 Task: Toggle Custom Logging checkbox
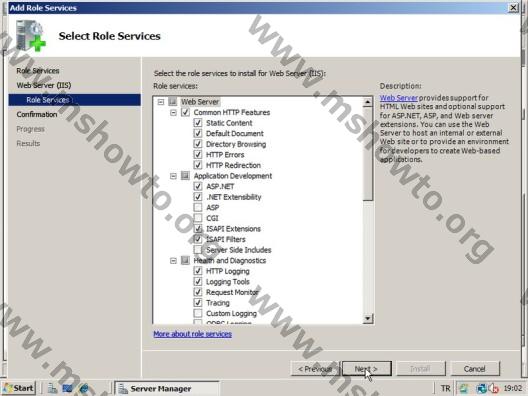pos(198,313)
